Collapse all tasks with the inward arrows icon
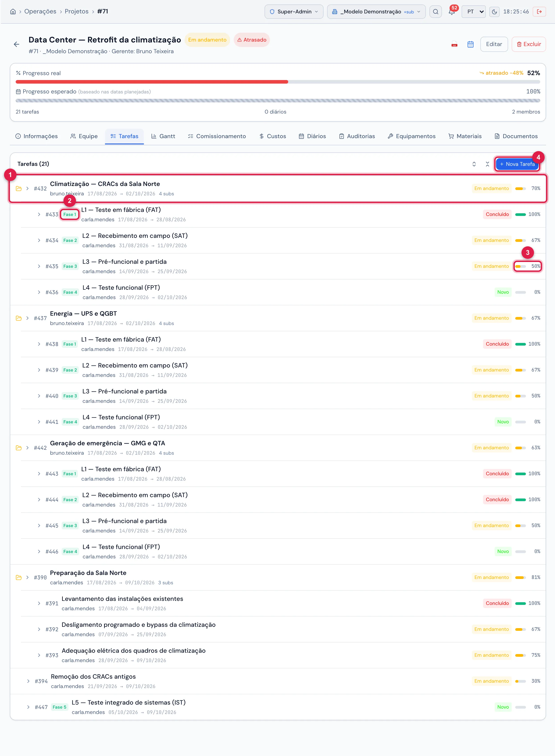 click(487, 164)
